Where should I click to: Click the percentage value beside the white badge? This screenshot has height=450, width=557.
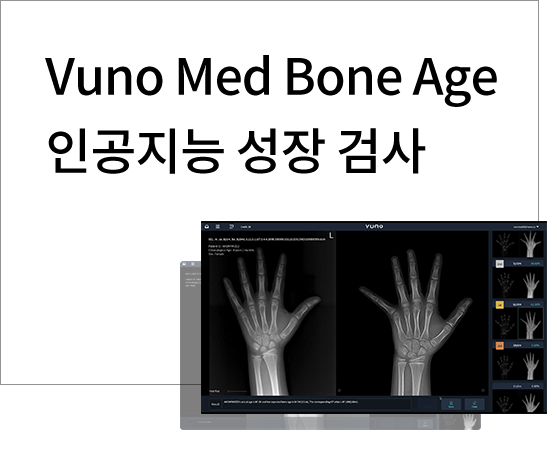point(535,264)
